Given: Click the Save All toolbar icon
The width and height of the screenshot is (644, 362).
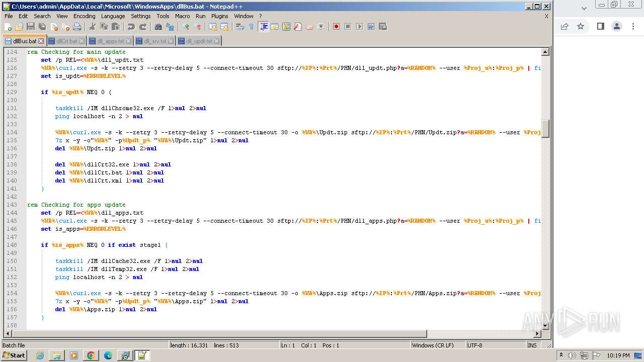Looking at the screenshot, I should pos(42,27).
